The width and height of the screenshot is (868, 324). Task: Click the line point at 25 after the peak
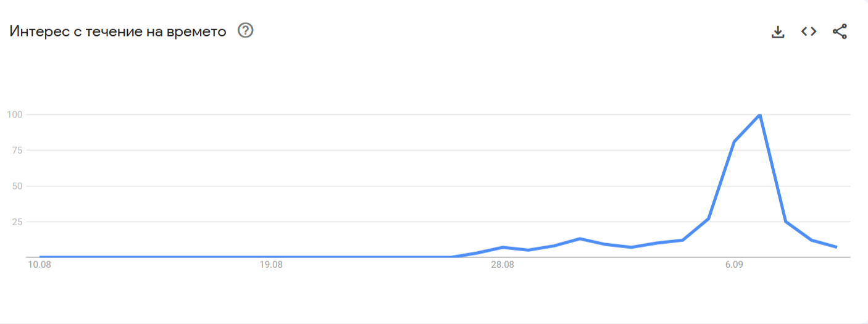pos(785,221)
